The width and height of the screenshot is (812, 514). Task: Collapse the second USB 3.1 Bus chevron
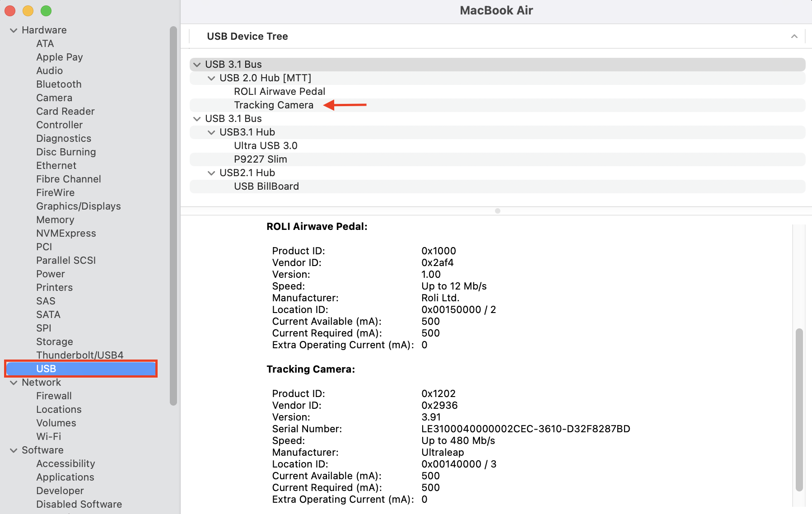coord(197,119)
